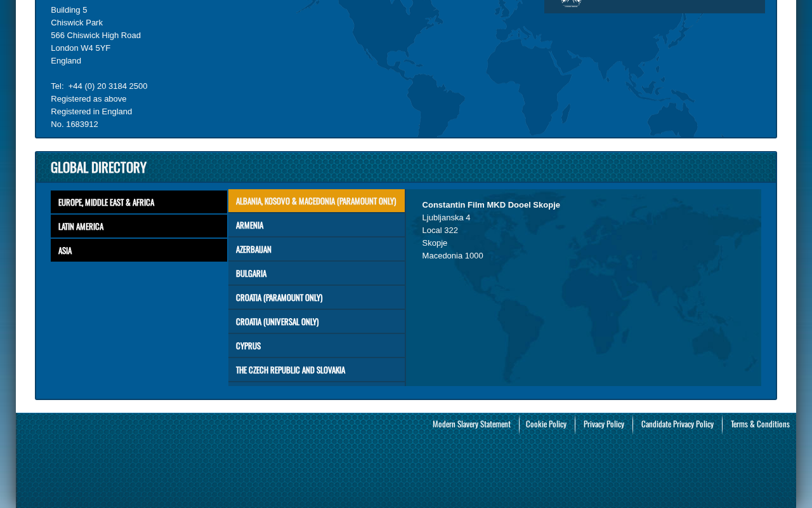
Task: Click the Constantin Film MKD Dooel Skopje name
Action: [x=491, y=204]
